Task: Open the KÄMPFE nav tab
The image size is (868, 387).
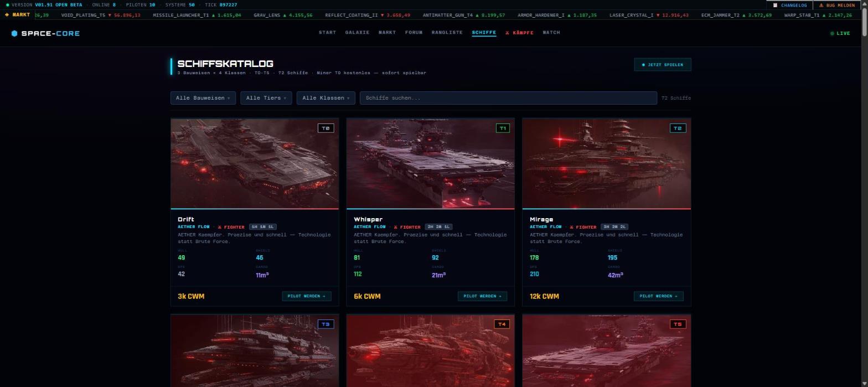Action: 519,33
